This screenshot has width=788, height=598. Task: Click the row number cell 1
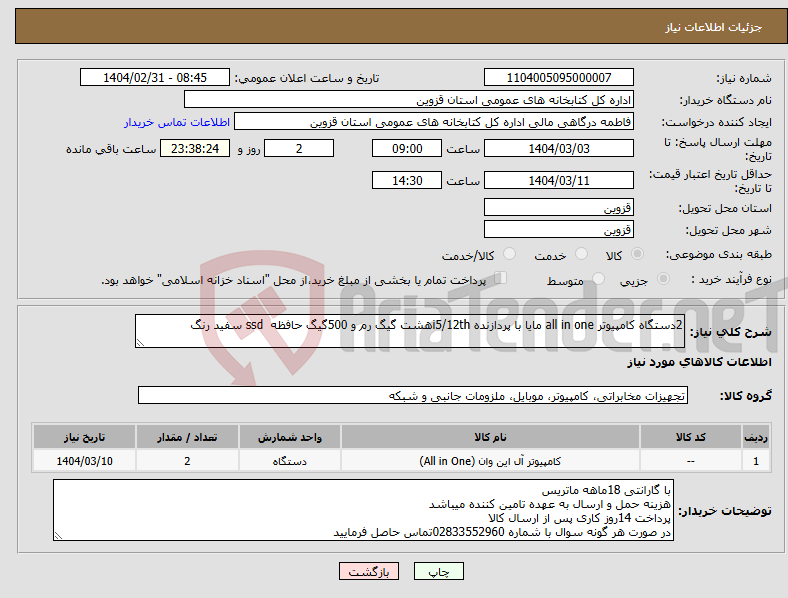[x=756, y=461]
